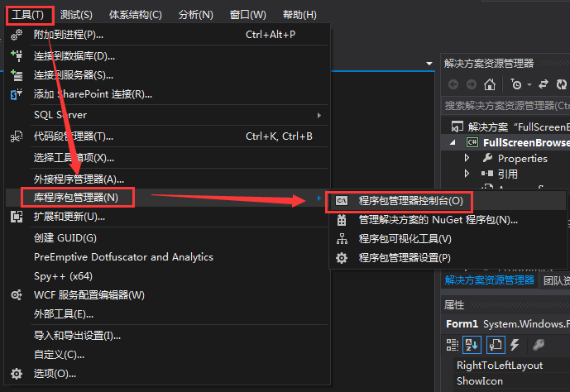Click the SharePoint connection icon
This screenshot has height=392, width=570.
(17, 94)
